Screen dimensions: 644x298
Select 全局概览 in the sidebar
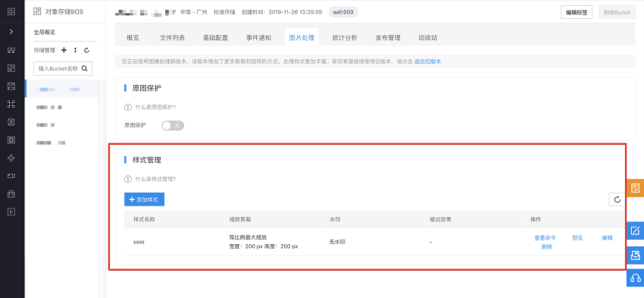click(x=45, y=32)
